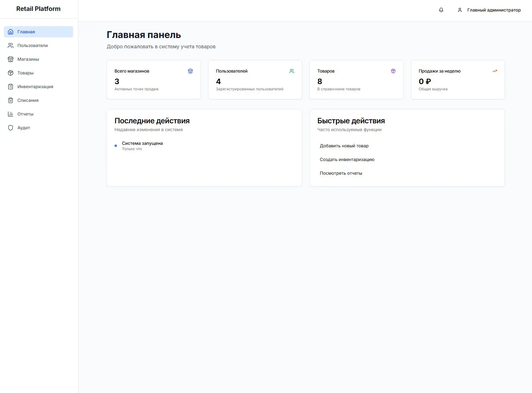The width and height of the screenshot is (532, 393).
Task: Open the notification bell icon
Action: tap(441, 10)
